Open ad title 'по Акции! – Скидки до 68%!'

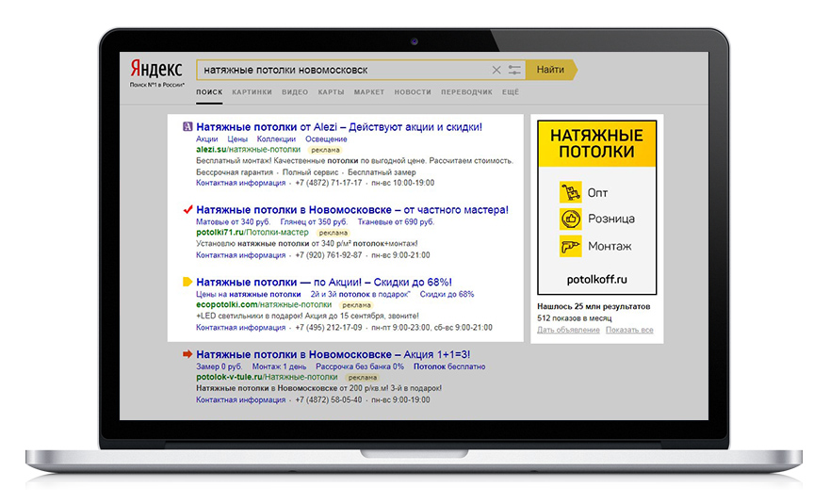[324, 283]
